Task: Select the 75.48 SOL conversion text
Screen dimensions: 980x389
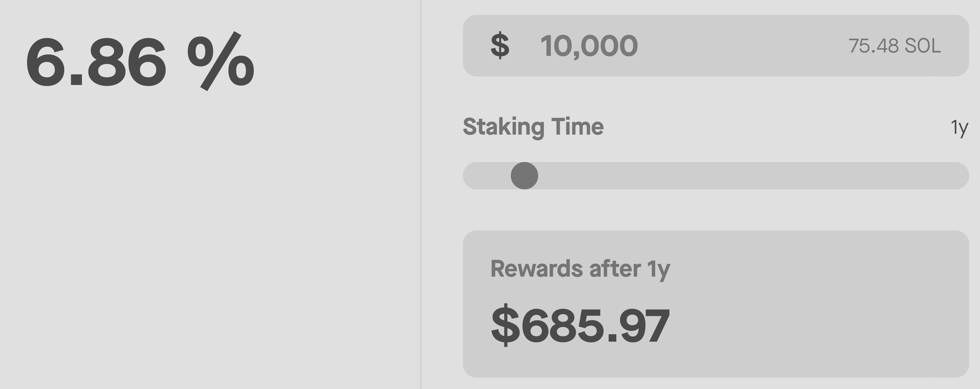Action: [x=894, y=46]
